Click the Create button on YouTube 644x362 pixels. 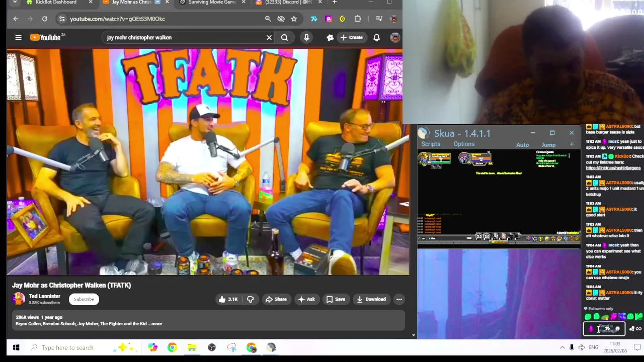pyautogui.click(x=352, y=37)
